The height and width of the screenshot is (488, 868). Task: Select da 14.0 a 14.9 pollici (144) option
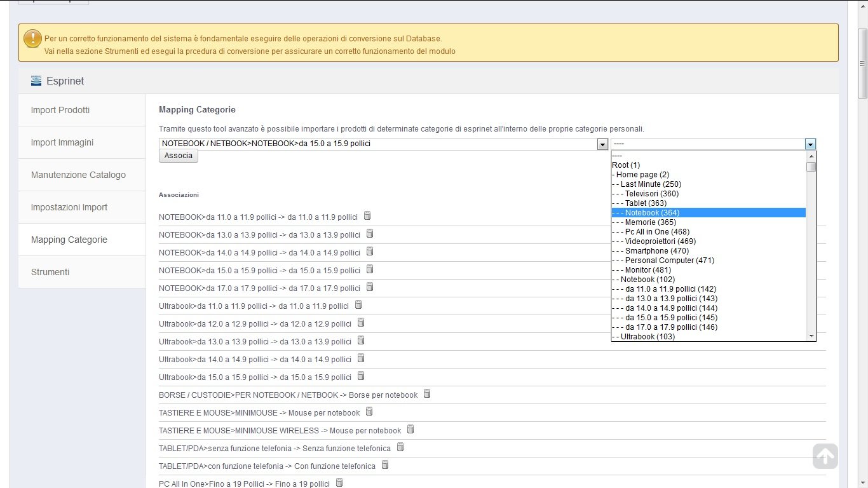(709, 308)
